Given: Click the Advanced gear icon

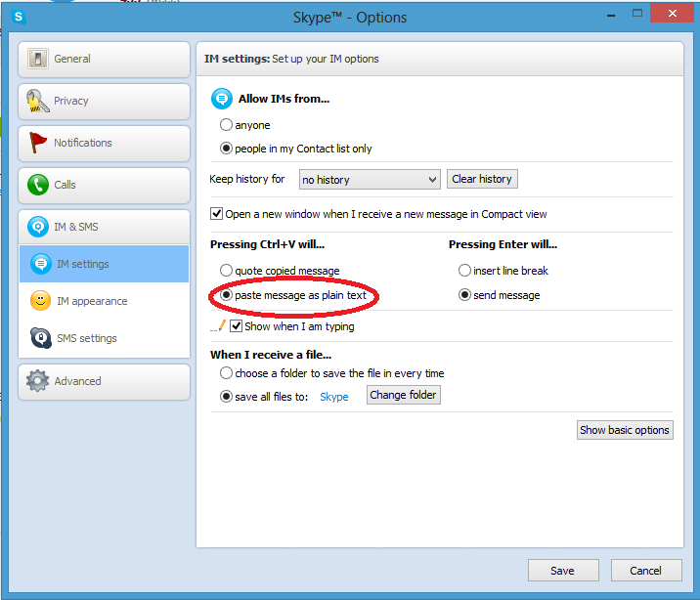Looking at the screenshot, I should click(x=37, y=381).
